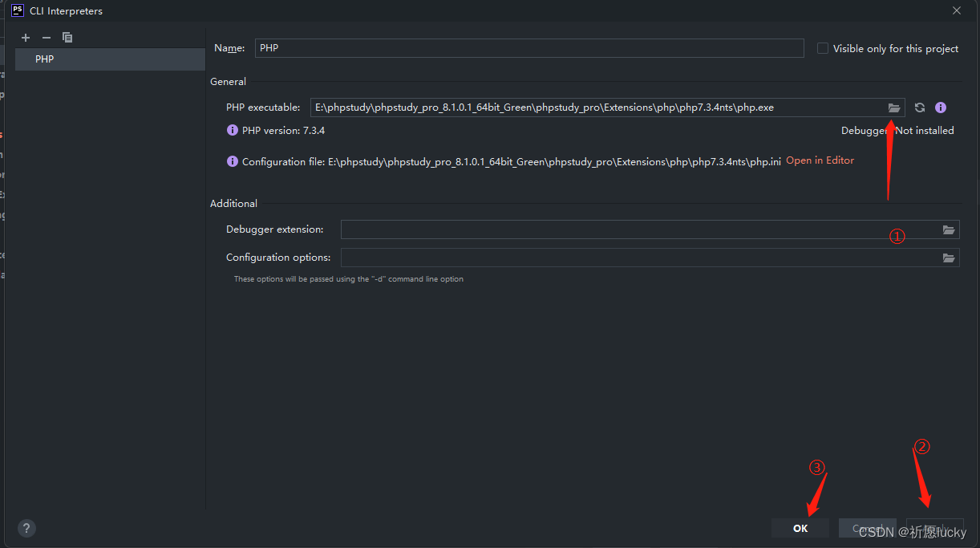Copy the selected interpreter configuration
Screen dimensions: 980x548
[67, 38]
